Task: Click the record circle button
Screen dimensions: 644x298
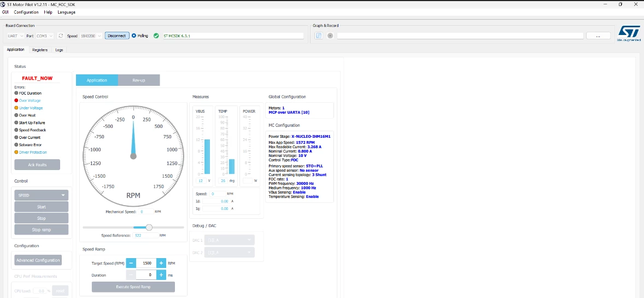Action: [330, 36]
